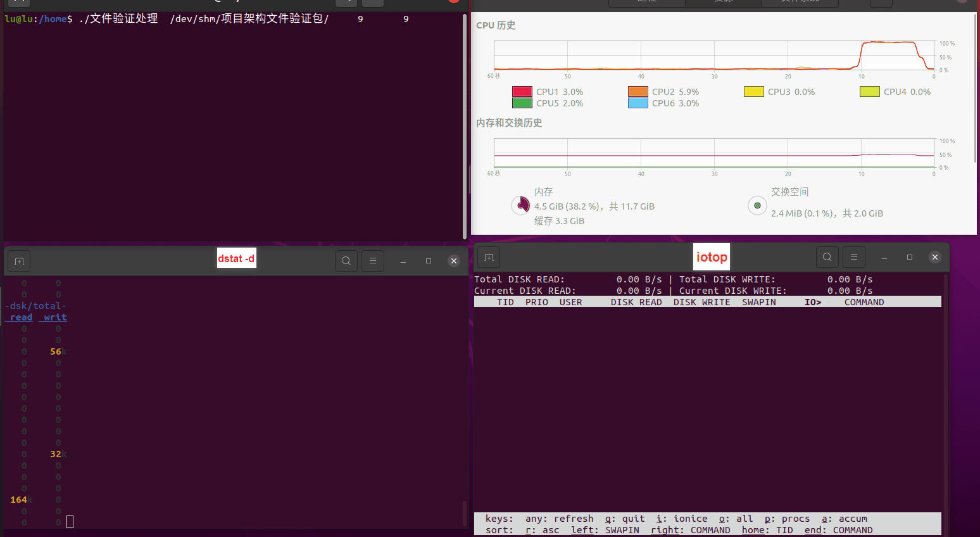The image size is (980, 537).
Task: Close the iotop terminal window
Action: [935, 257]
